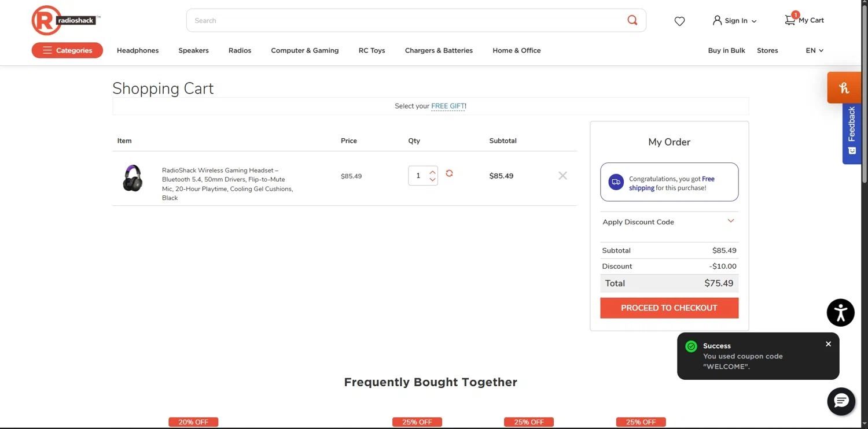Open Computer & Gaming category
868x429 pixels.
coord(305,50)
